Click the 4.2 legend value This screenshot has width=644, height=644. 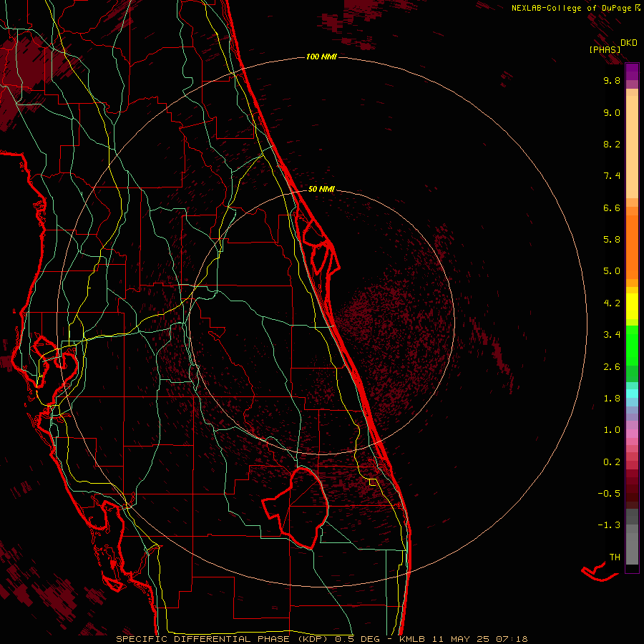click(x=612, y=303)
